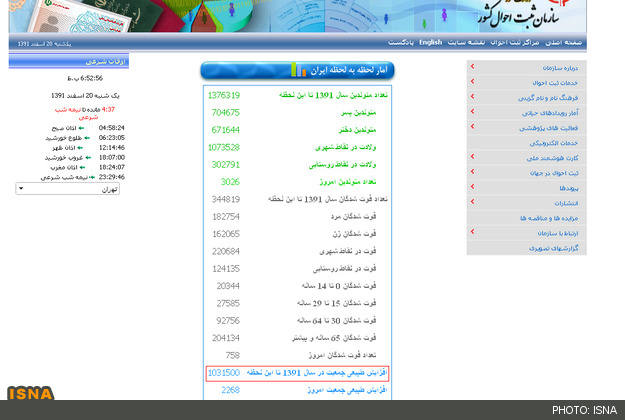The image size is (625, 420).
Task: Open ثبت احوال در جهان sidebar link
Action: (x=554, y=173)
